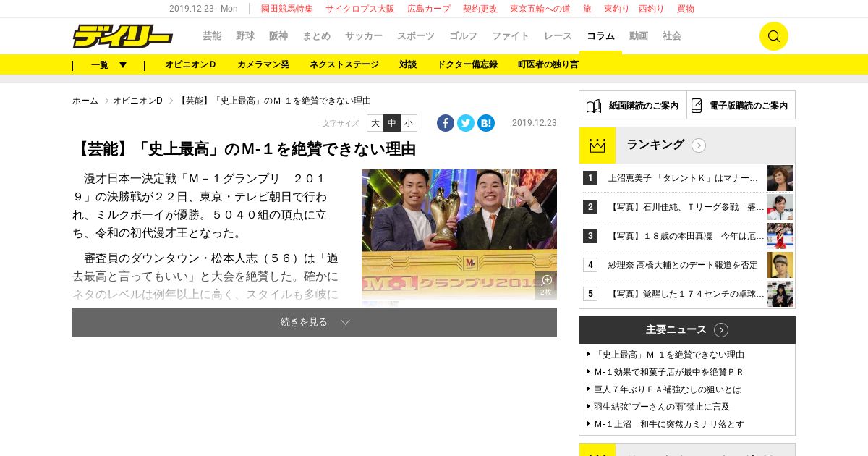Click the phone icon for 電子版購読のご案内
Screen dimensions: 868x456
[x=697, y=106]
